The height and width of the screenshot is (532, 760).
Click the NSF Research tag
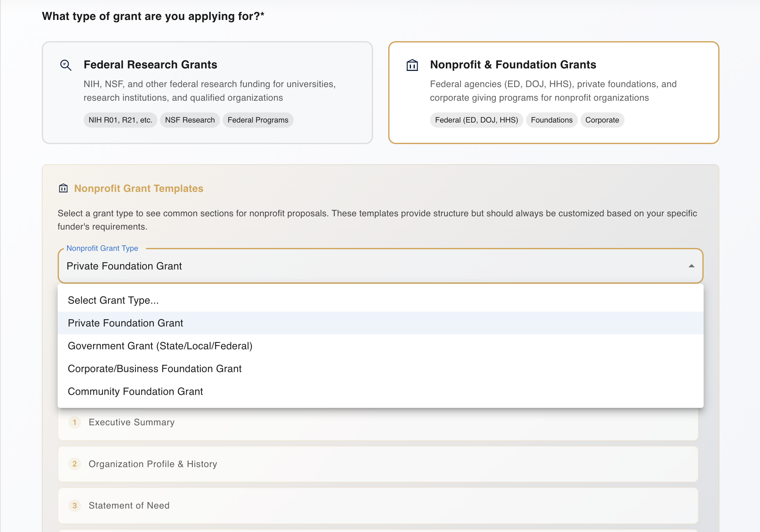point(190,120)
